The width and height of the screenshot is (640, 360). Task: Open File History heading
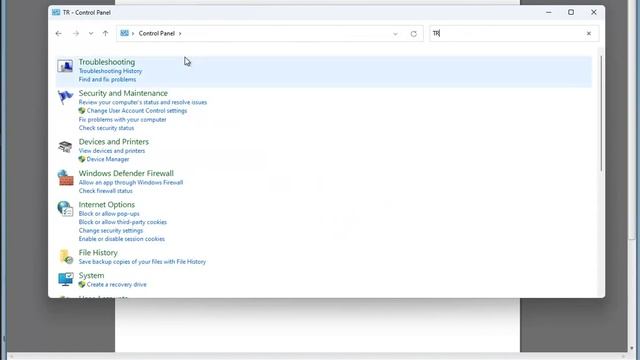tap(98, 253)
